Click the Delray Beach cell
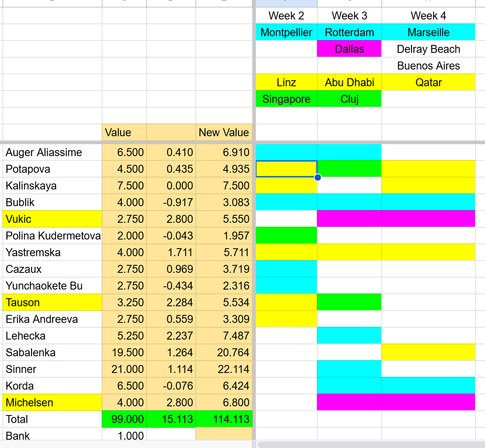485x448 pixels. (429, 49)
